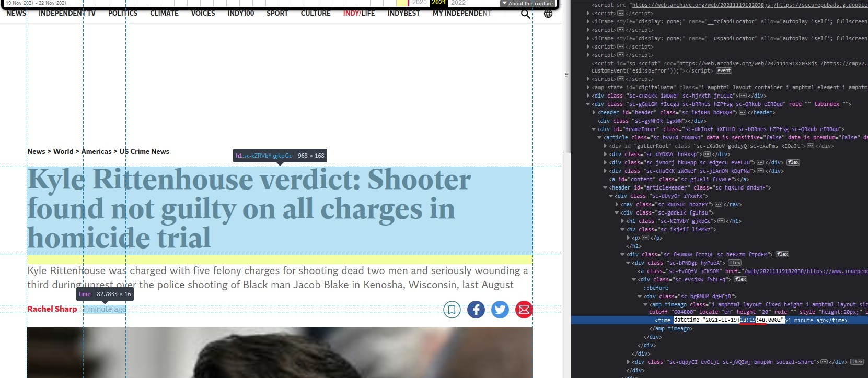Click the ellipsis badge in the hnHxsp div
868x378 pixels.
coord(707,154)
